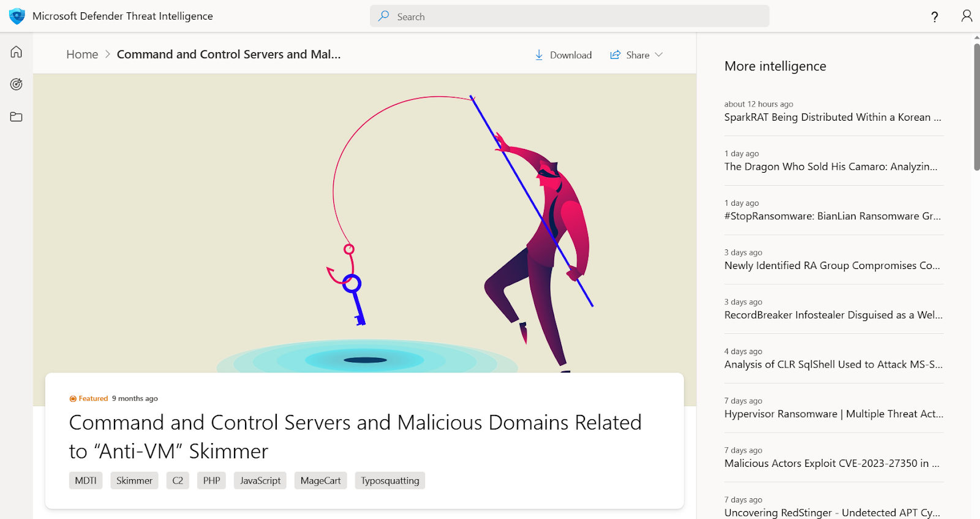Open Uncovering RedStinger article
The image size is (980, 519).
(x=832, y=513)
